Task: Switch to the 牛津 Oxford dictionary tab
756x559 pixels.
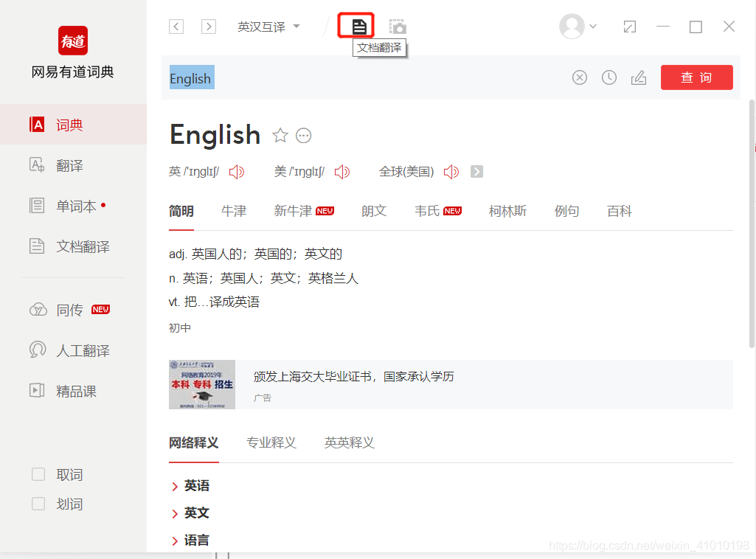Action: (234, 211)
